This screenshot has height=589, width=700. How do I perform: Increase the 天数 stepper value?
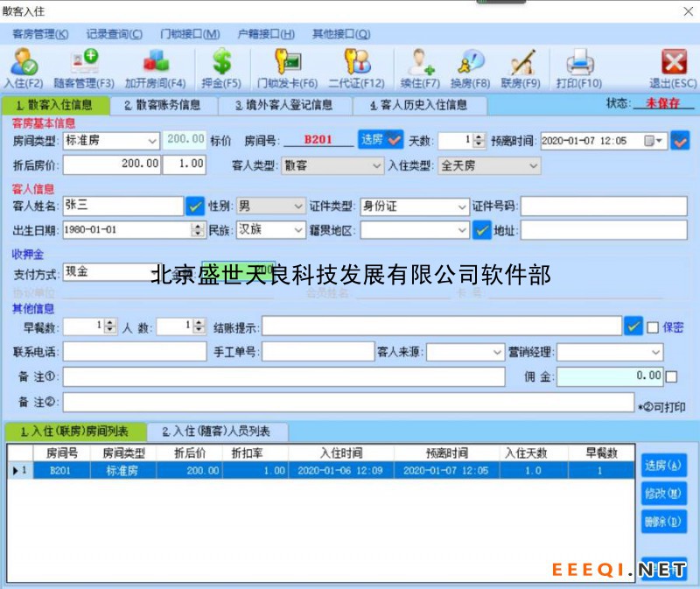coord(479,137)
